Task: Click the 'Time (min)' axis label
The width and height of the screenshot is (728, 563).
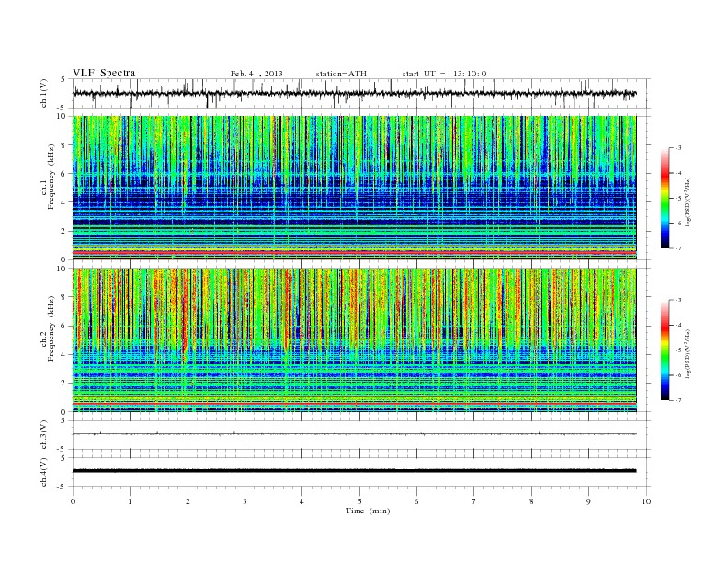Action: [x=368, y=511]
